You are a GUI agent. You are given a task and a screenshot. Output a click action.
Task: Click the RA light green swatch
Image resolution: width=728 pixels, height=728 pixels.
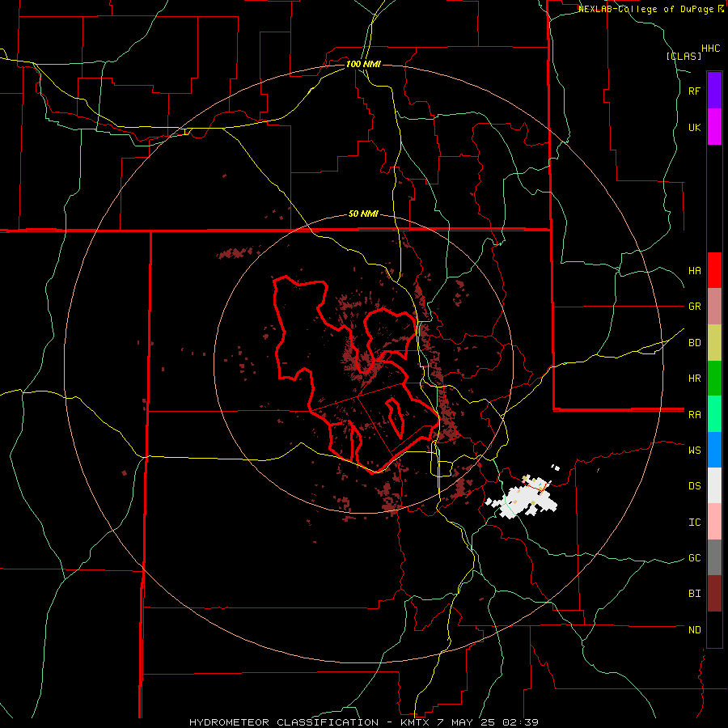[714, 414]
